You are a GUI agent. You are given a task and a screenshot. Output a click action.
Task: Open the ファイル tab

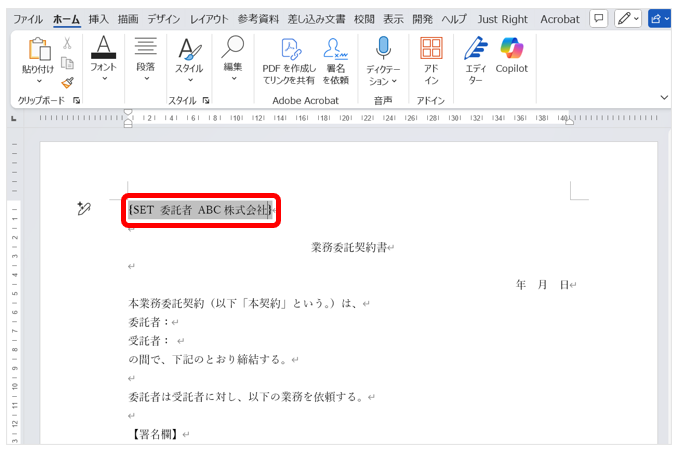tap(28, 19)
